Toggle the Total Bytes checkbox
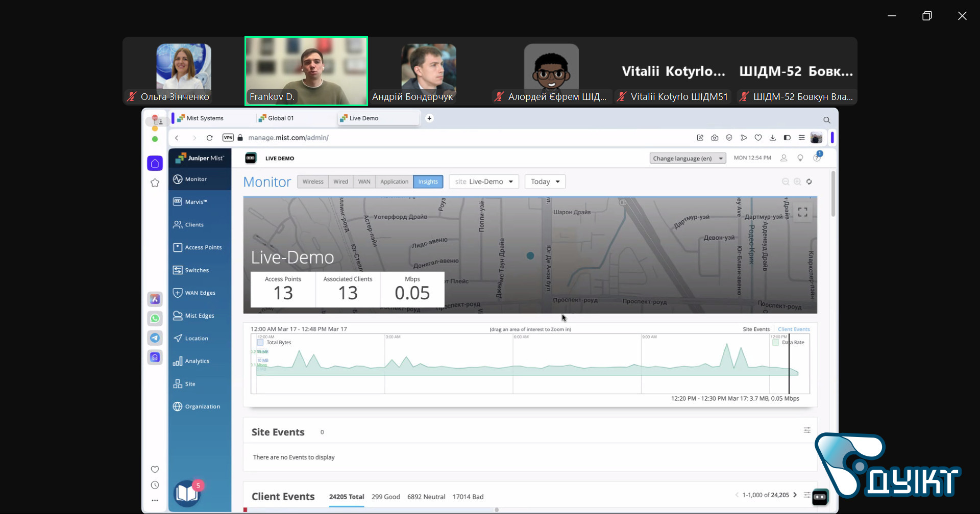 point(260,343)
